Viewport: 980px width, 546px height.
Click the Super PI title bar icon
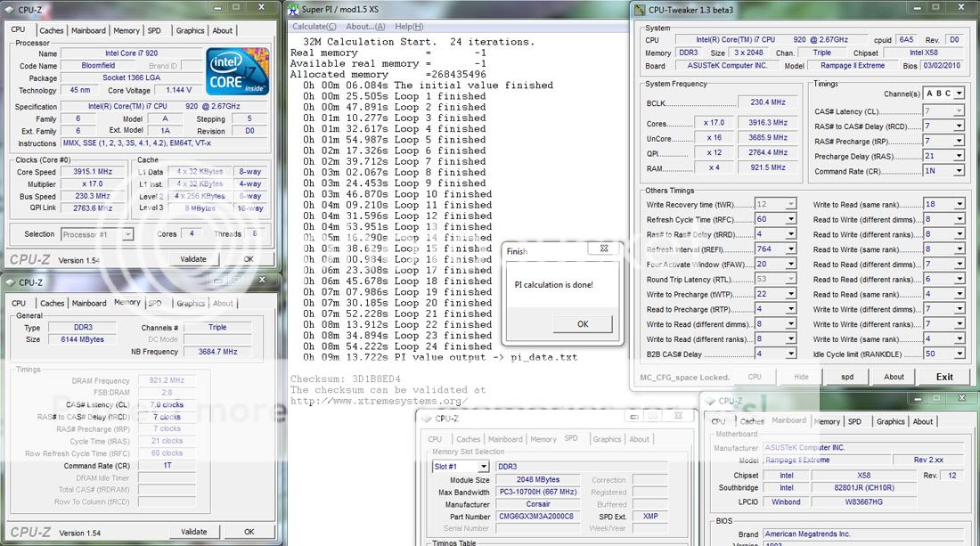pos(293,10)
